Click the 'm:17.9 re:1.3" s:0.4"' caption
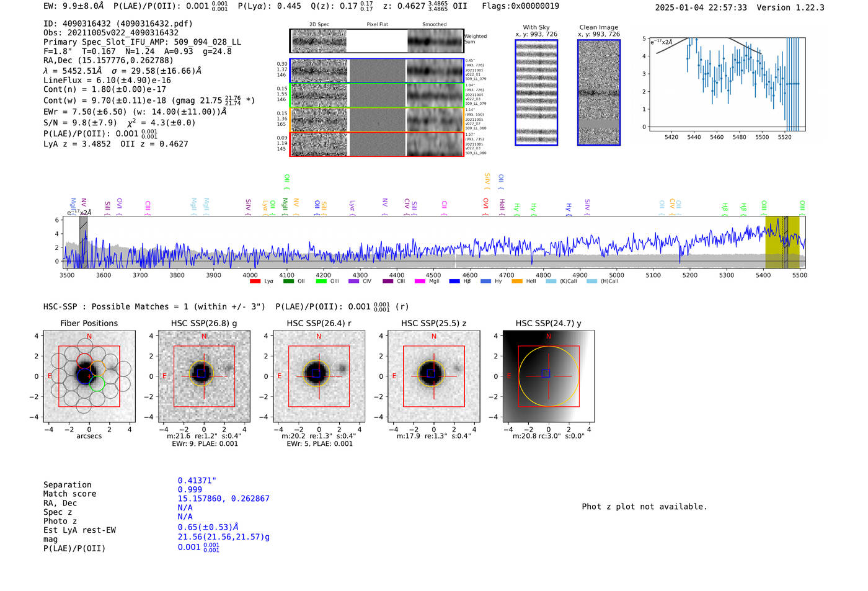This screenshot has height=591, width=868. (434, 436)
